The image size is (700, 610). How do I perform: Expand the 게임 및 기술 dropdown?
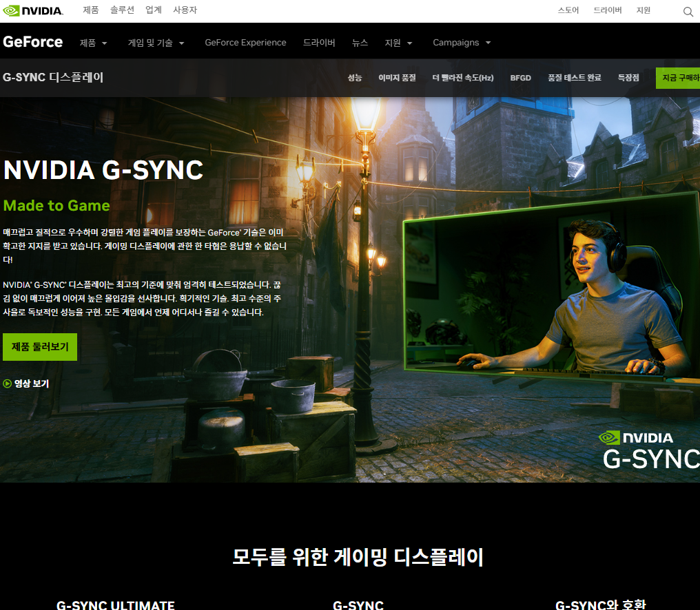(x=156, y=43)
